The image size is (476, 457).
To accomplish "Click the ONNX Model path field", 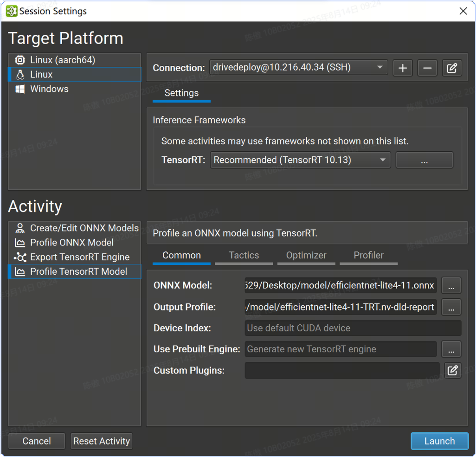I will (341, 285).
